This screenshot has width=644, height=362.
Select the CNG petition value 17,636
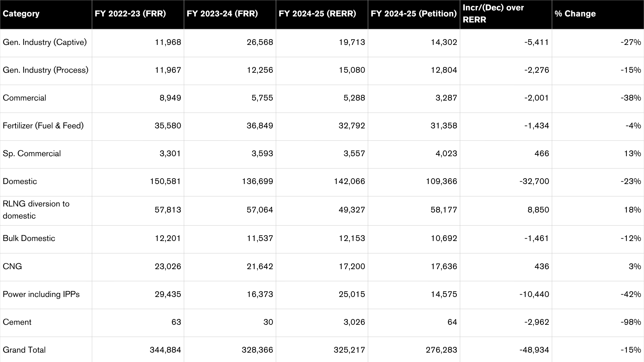pyautogui.click(x=414, y=267)
